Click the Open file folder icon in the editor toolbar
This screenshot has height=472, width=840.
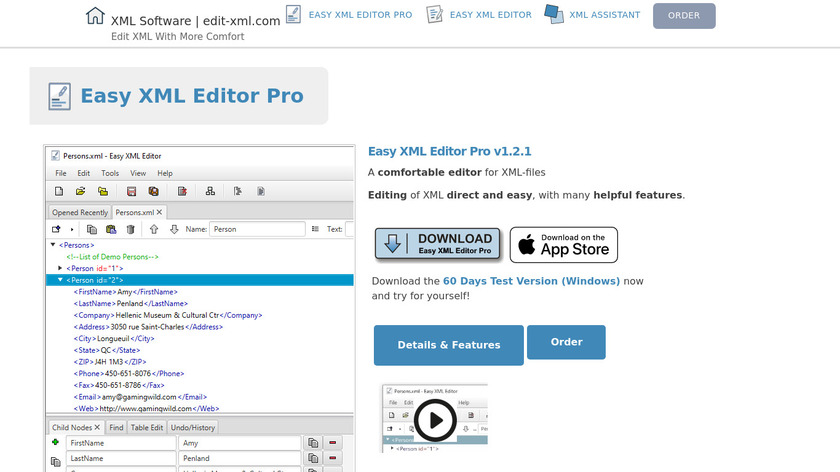tap(80, 191)
